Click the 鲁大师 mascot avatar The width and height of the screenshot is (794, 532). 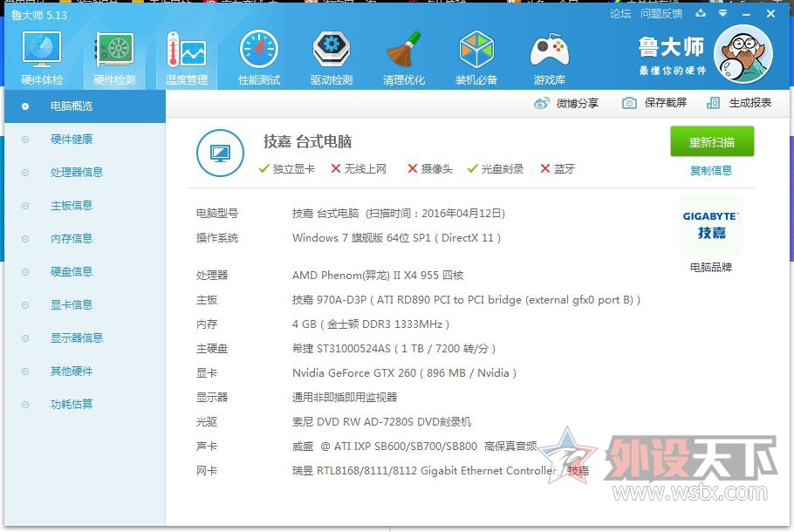[x=743, y=54]
